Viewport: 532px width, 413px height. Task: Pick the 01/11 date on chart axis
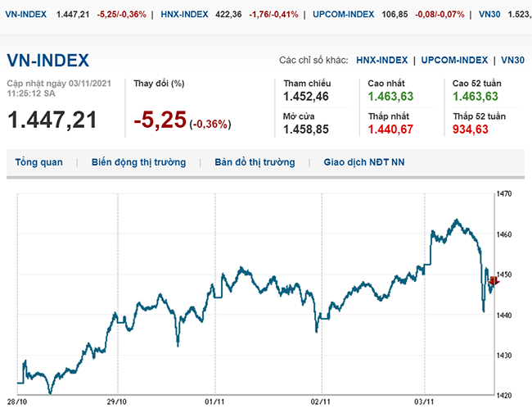coord(214,402)
